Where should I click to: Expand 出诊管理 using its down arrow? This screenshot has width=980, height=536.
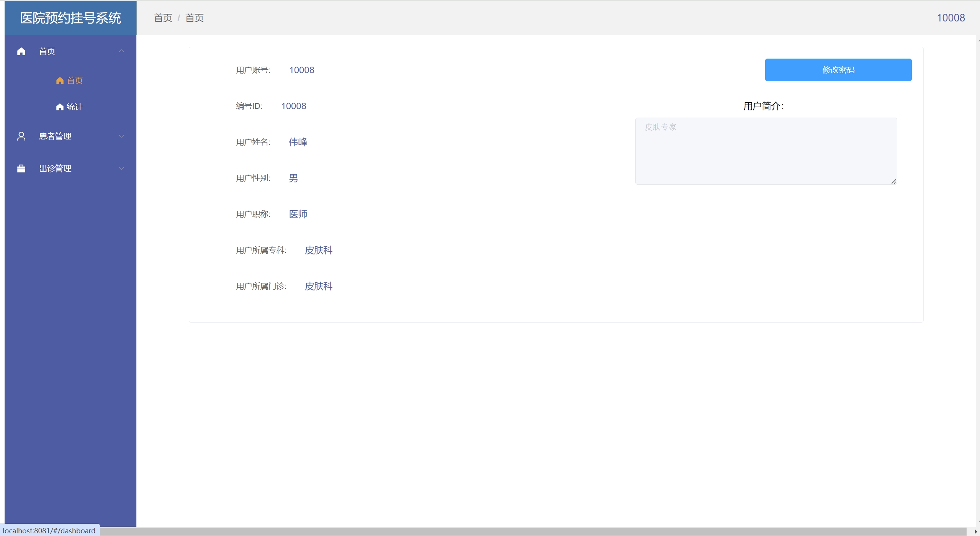[x=121, y=169]
